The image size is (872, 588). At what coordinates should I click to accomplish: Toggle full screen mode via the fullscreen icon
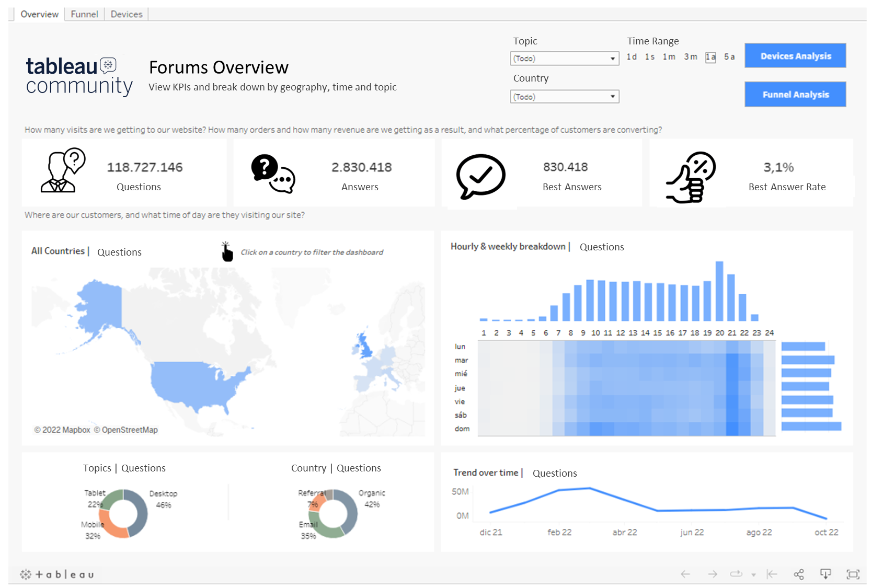tap(852, 574)
